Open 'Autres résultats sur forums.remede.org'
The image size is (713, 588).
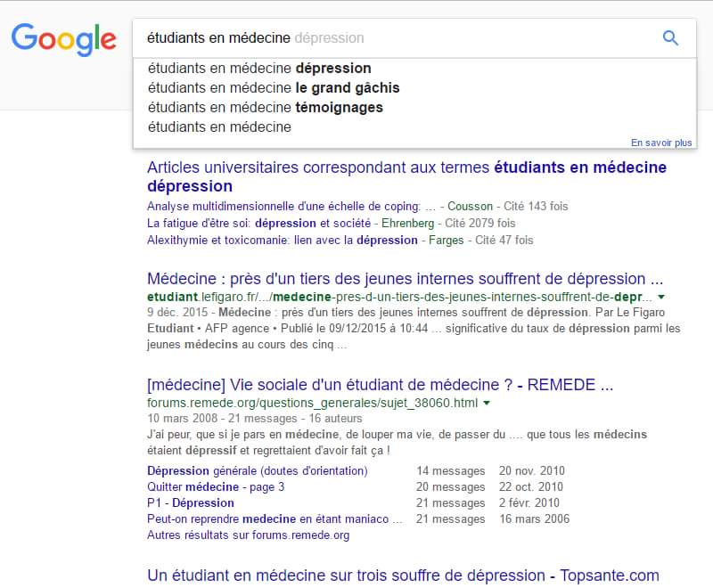point(249,535)
